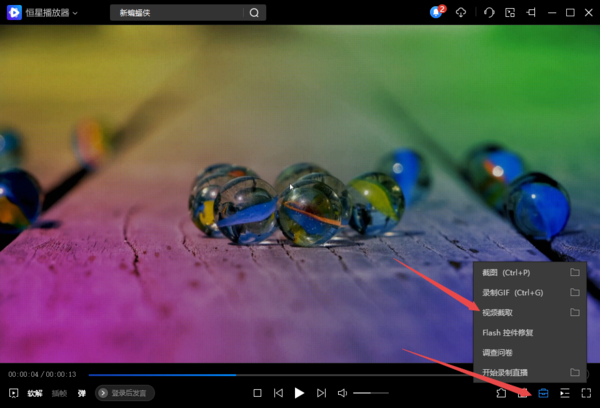Click the 登录后发言 login button
Screen dimensions: 600x408
tap(125, 393)
